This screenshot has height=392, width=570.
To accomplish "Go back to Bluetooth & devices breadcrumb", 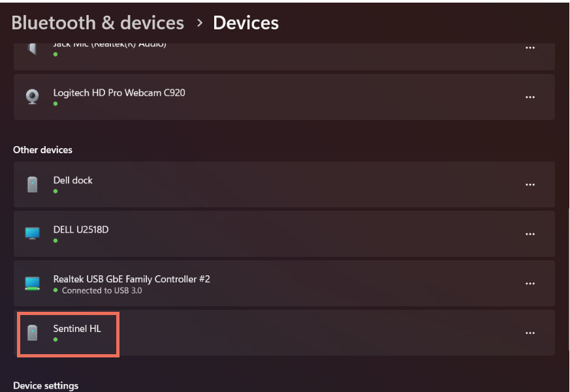I will [x=98, y=23].
